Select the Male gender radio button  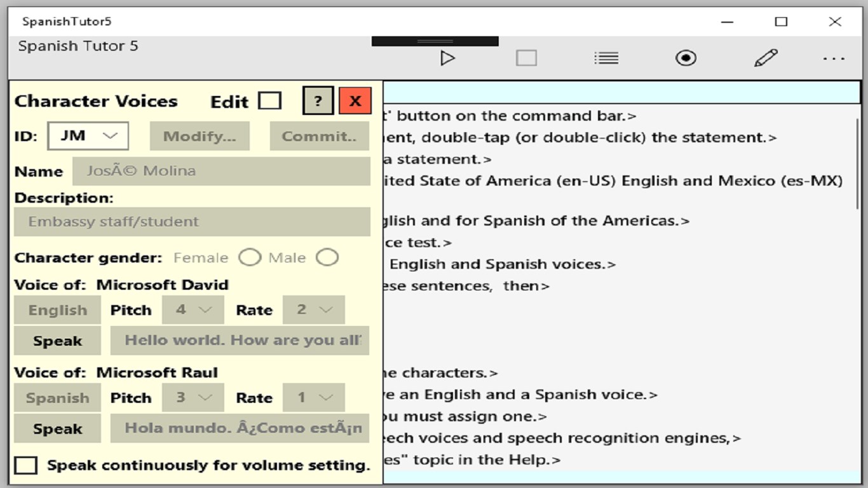pyautogui.click(x=327, y=257)
